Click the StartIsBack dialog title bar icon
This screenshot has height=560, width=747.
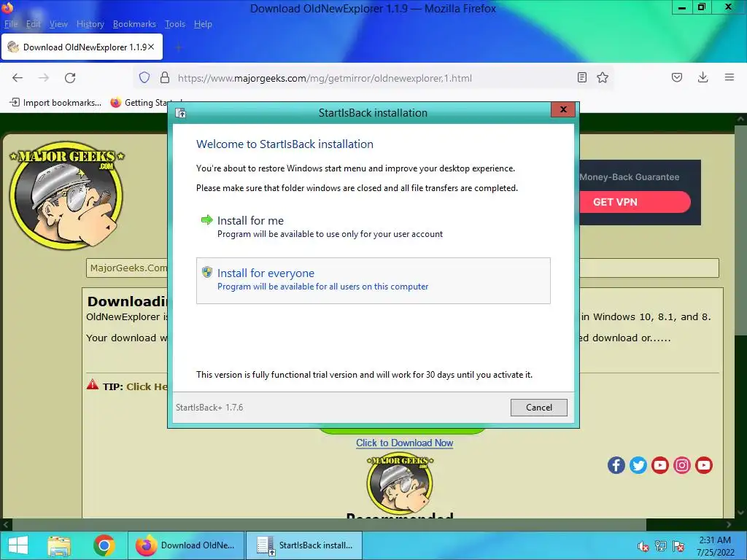180,113
